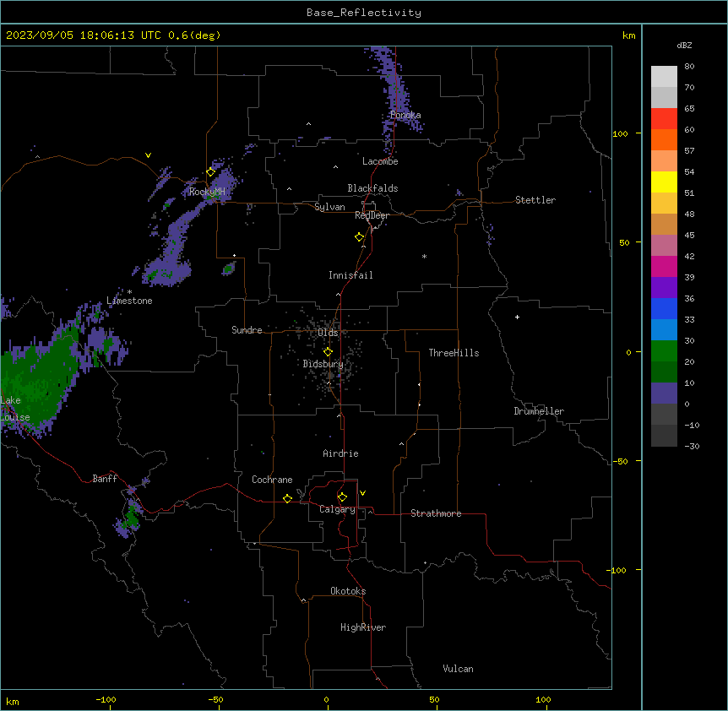Click the Okotoks label
Viewport: 728px width, 711px height.
pos(348,591)
